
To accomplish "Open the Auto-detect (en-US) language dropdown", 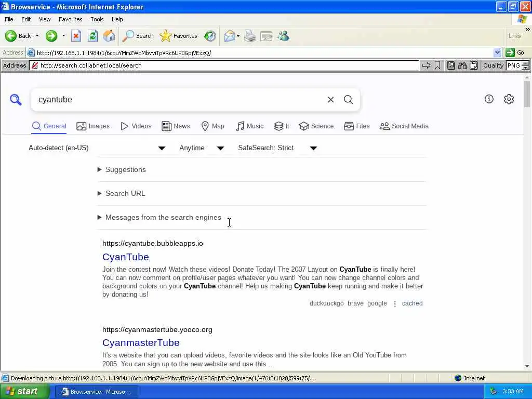I will click(x=97, y=148).
